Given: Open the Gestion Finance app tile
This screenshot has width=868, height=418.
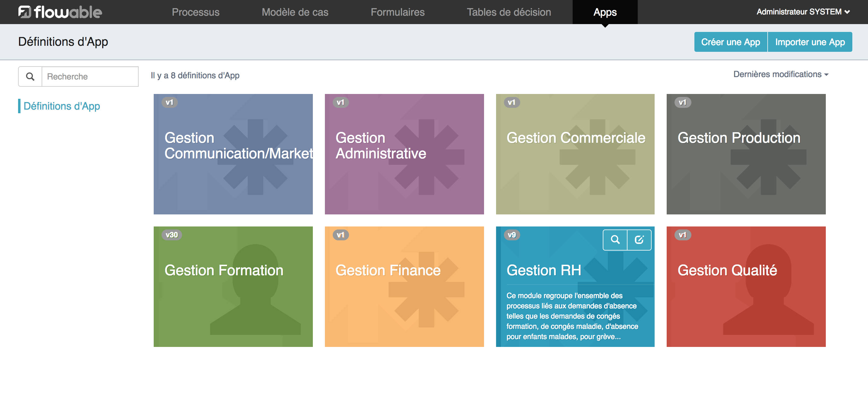Looking at the screenshot, I should 404,286.
